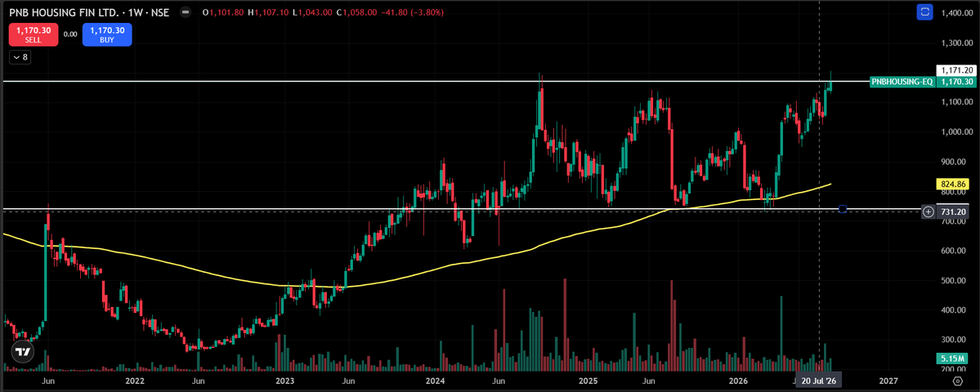Click the blue fullscreen icon at top right

pyautogui.click(x=925, y=12)
